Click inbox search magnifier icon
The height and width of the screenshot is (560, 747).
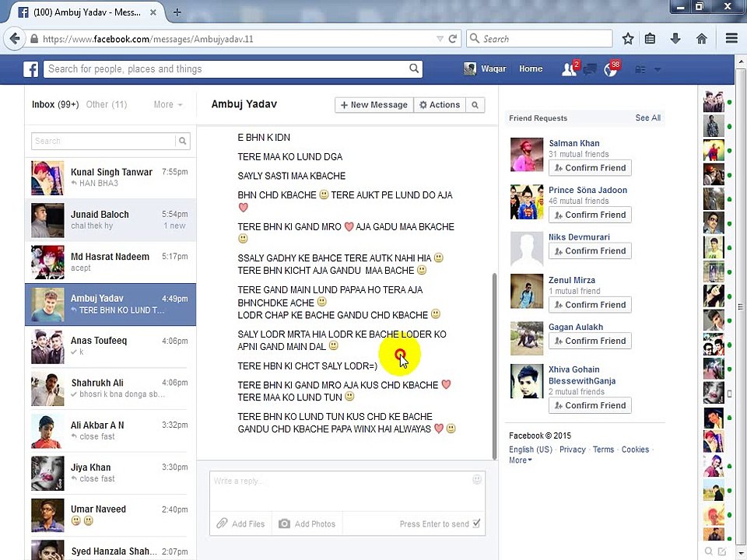pyautogui.click(x=182, y=141)
